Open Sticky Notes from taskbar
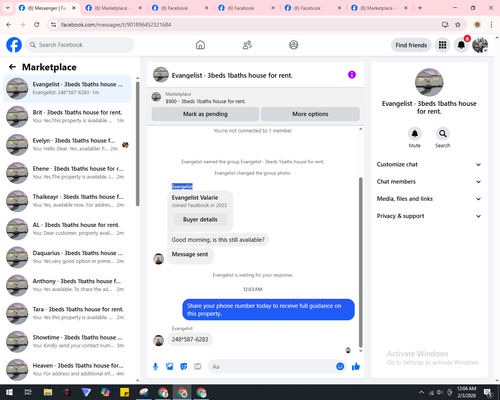 [125, 392]
